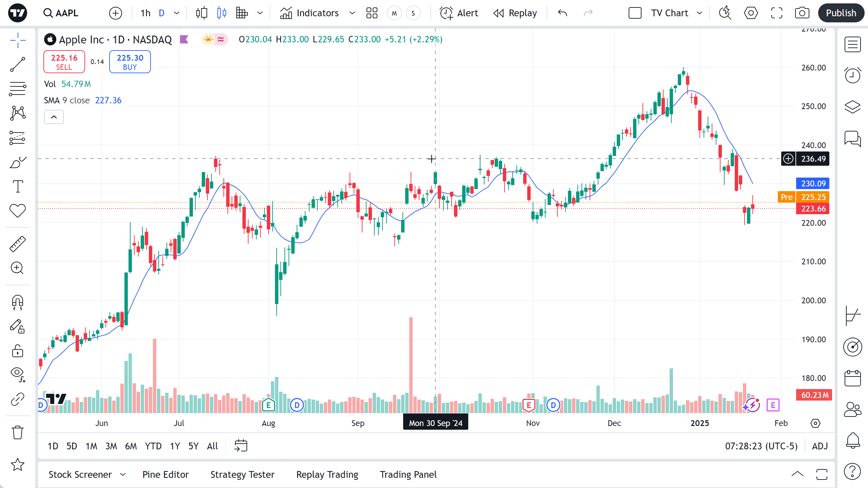Collapse the indicator legend chevron
Image resolution: width=868 pixels, height=488 pixels.
click(x=54, y=117)
